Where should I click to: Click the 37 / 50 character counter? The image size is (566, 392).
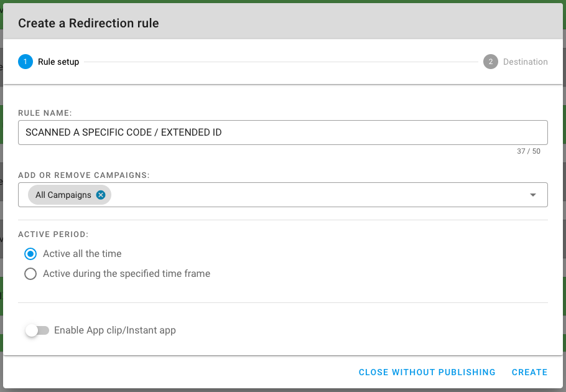(528, 151)
